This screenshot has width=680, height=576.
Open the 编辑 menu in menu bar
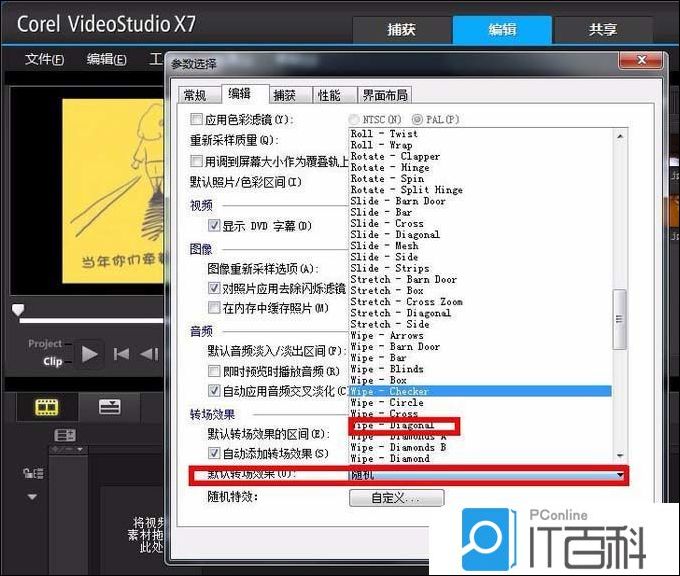click(107, 59)
